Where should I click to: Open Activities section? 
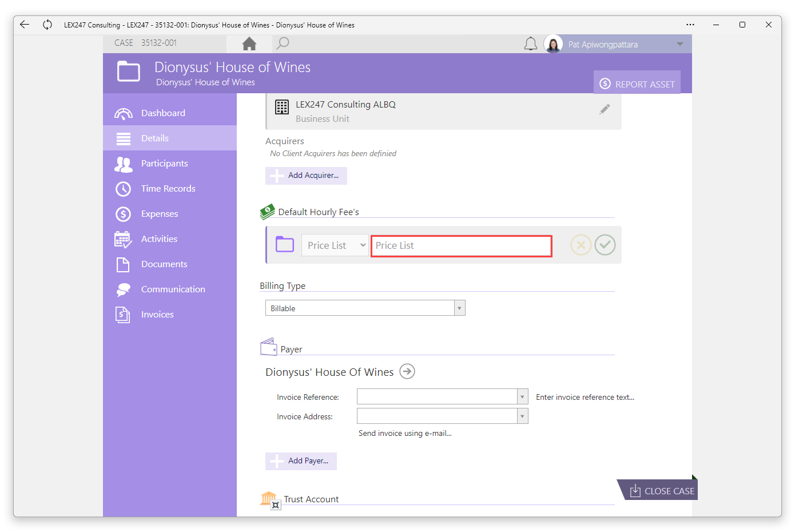(x=170, y=239)
